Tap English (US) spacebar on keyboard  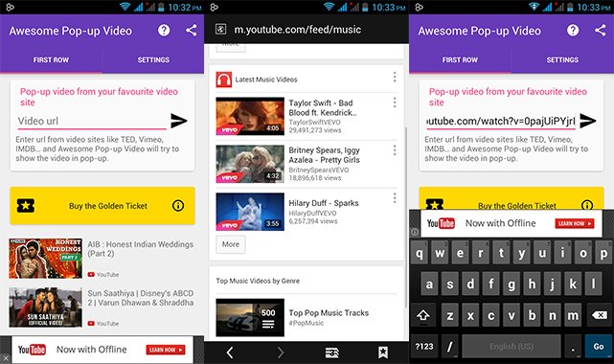[512, 346]
